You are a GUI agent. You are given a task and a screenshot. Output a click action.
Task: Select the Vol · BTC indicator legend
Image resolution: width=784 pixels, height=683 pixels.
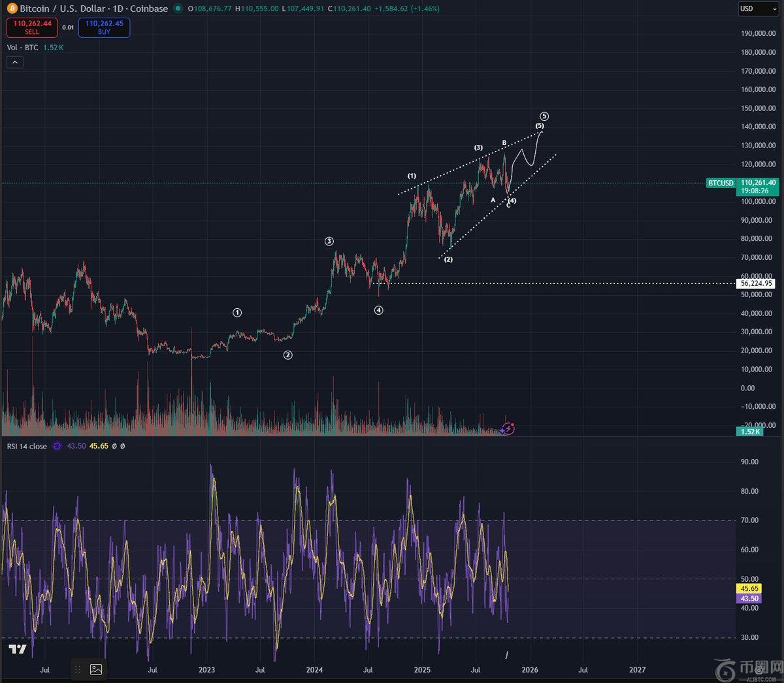tap(23, 48)
